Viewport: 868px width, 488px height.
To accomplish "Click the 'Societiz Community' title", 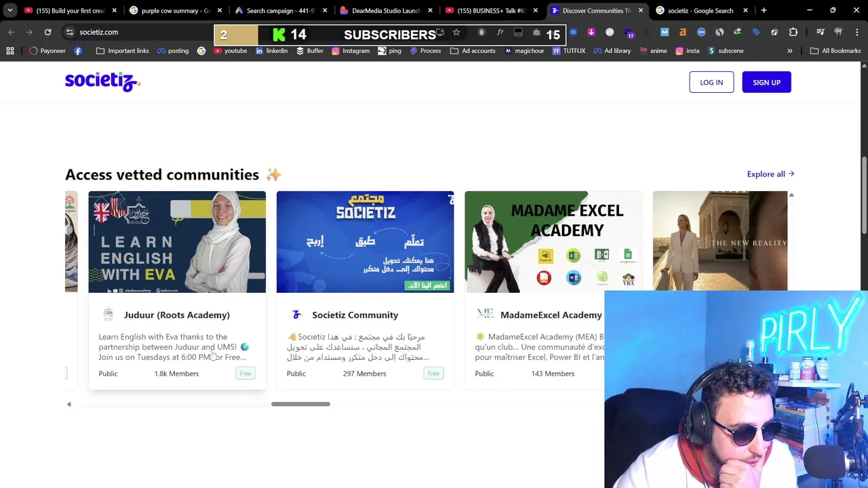I will pos(355,314).
